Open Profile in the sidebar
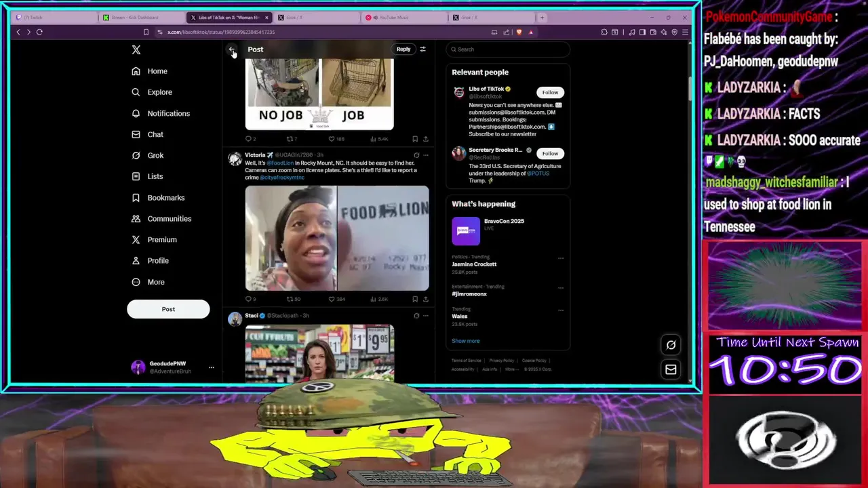 point(150,260)
